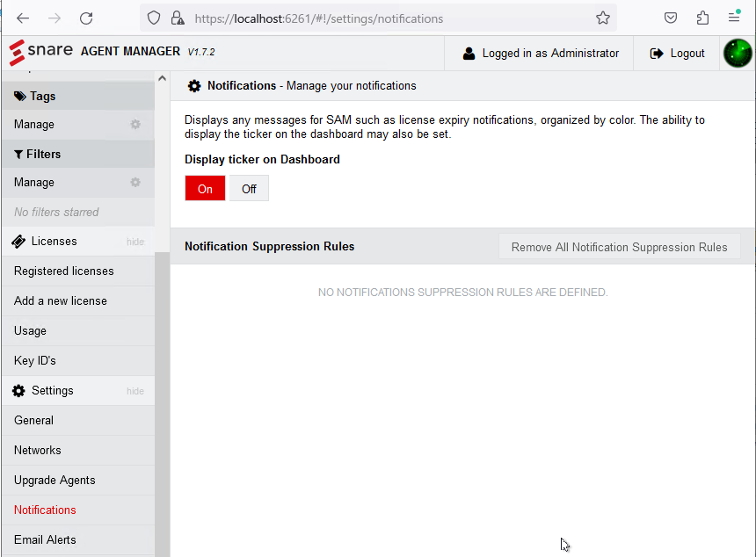Select Notifications in the sidebar
The height and width of the screenshot is (557, 756).
[78, 510]
